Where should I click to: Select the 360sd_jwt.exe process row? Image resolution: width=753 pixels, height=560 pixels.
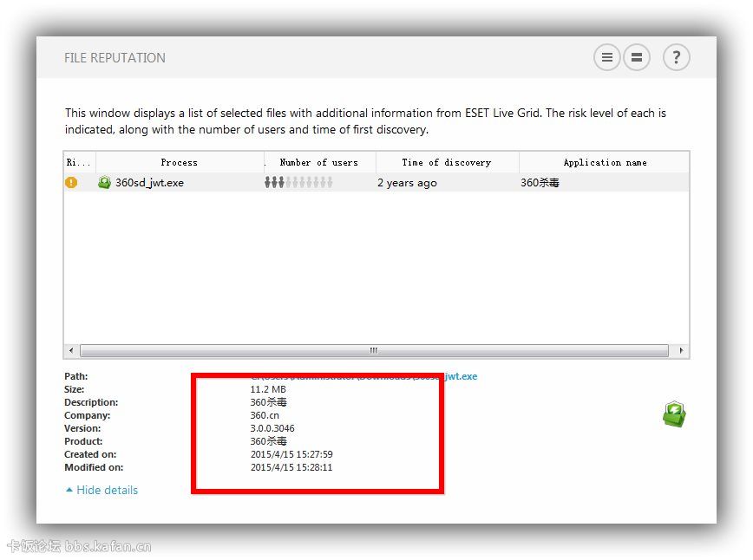(376, 182)
